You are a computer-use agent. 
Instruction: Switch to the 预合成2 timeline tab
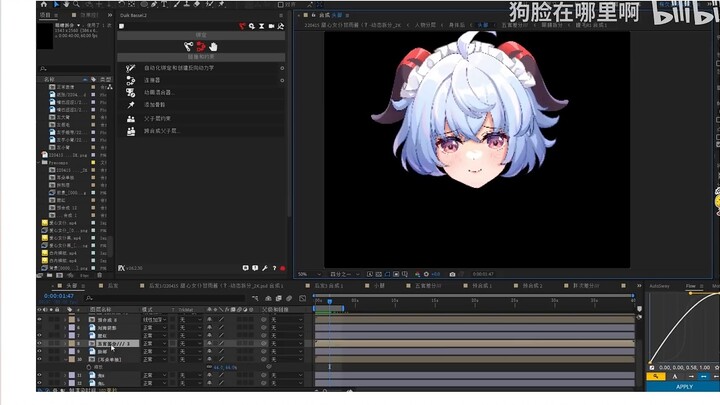[x=532, y=286]
